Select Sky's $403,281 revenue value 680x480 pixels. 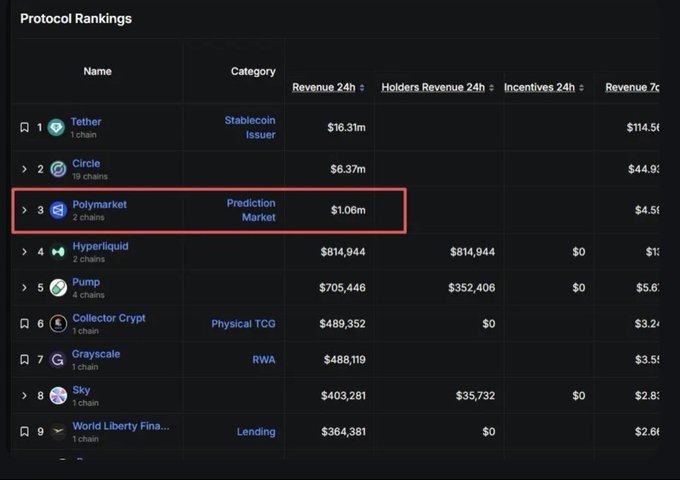343,396
